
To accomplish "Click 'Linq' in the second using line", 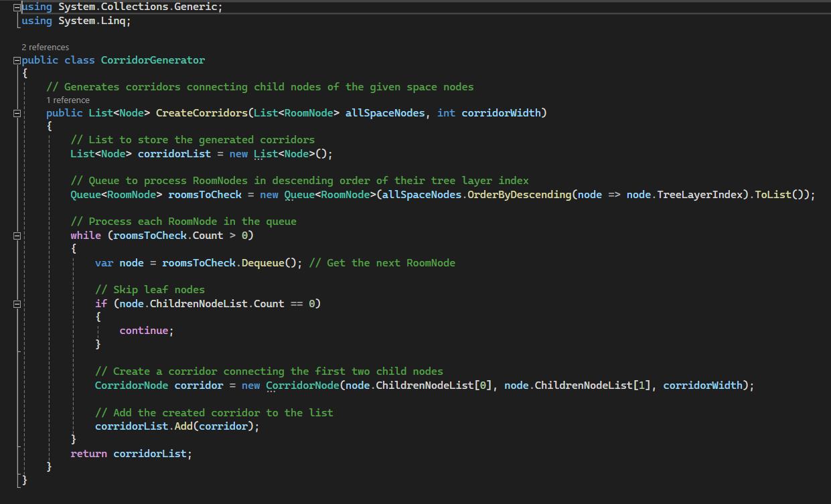I will pos(113,21).
